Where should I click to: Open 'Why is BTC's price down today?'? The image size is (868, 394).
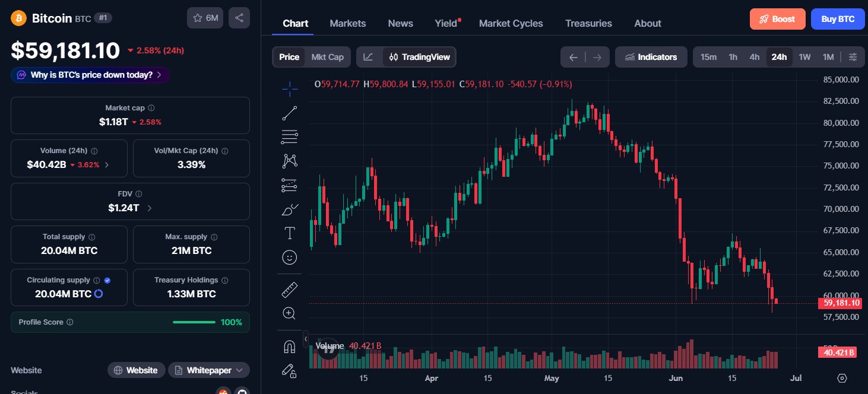(90, 75)
